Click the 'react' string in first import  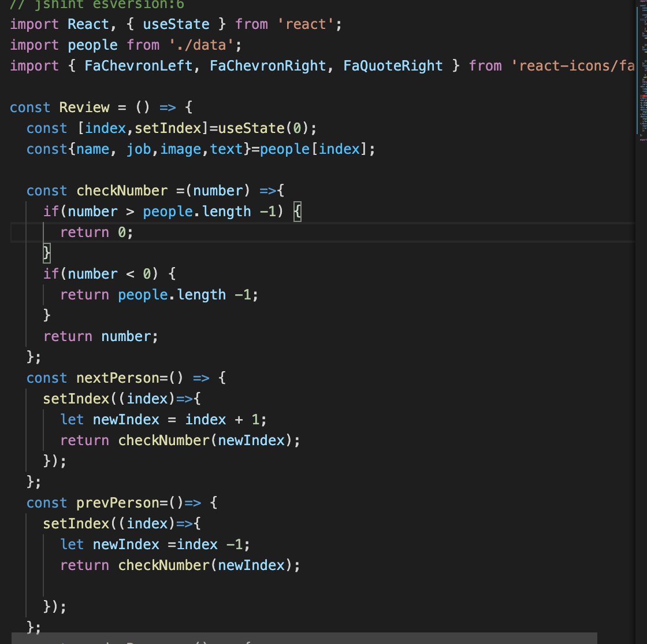coord(306,24)
